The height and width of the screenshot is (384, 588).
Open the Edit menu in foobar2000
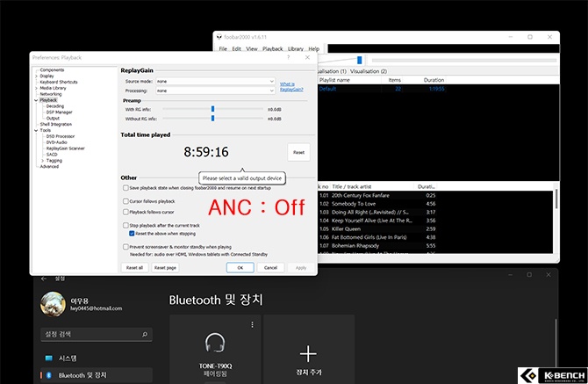237,49
